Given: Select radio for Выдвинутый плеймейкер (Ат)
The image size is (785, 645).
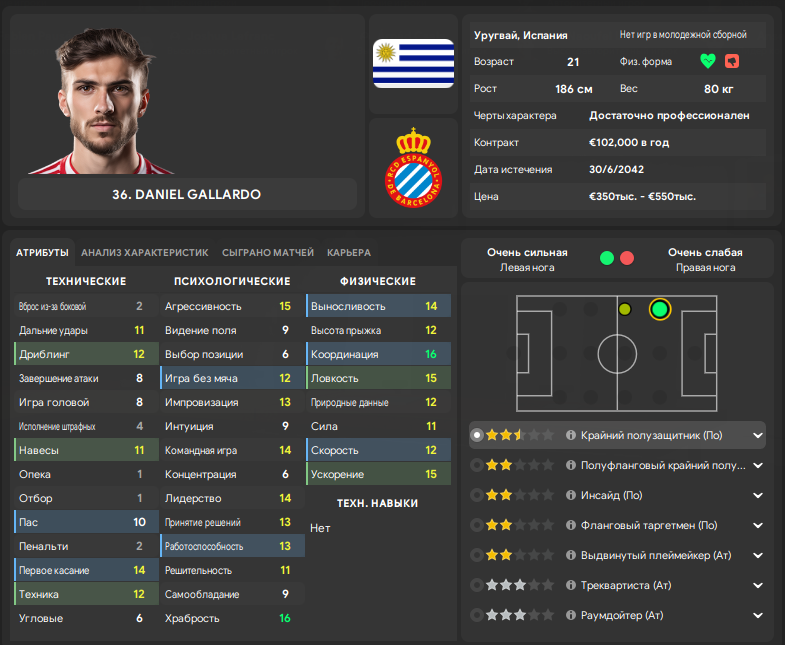Looking at the screenshot, I should tap(477, 555).
